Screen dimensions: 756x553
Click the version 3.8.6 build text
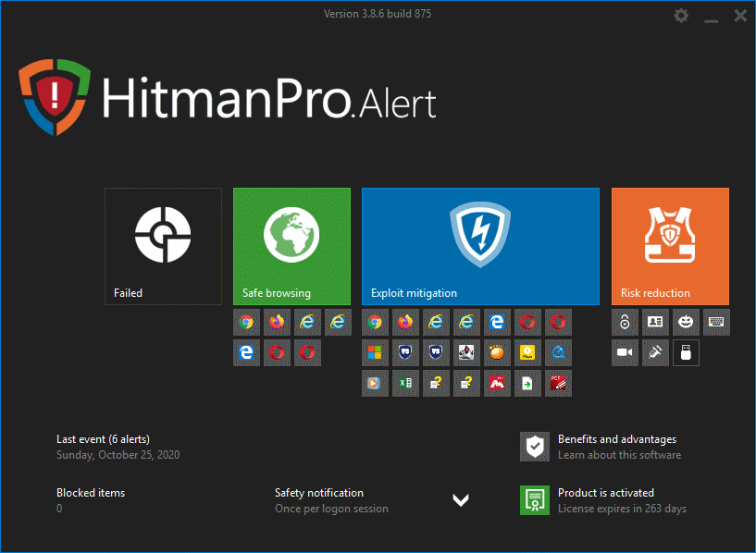(x=378, y=14)
